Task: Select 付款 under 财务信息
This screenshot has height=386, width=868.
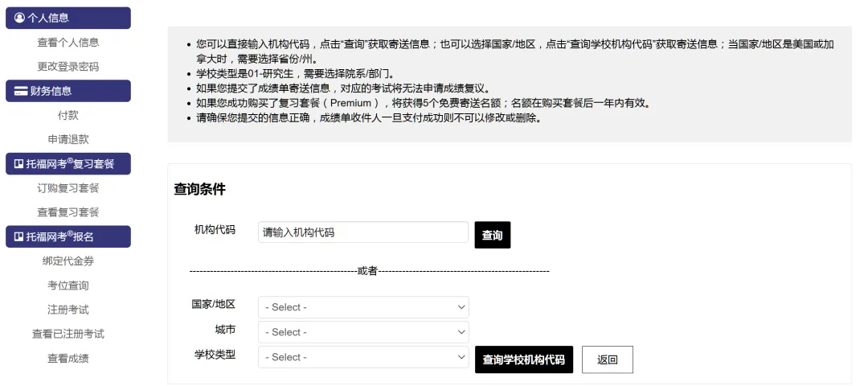Action: [68, 115]
